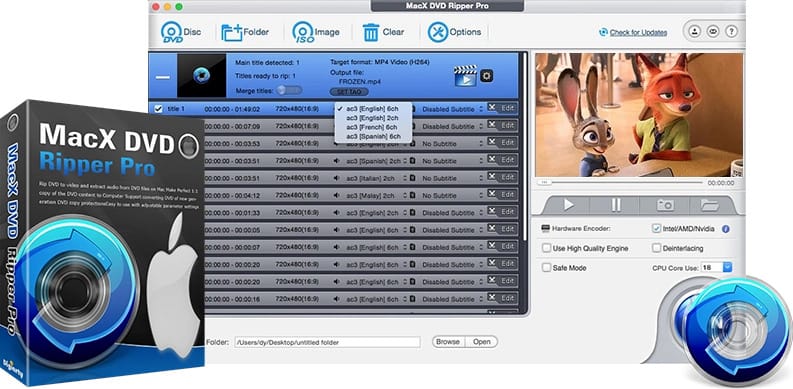
Task: Open subtitle dropdown on 00:07:09 row
Action: [x=452, y=126]
